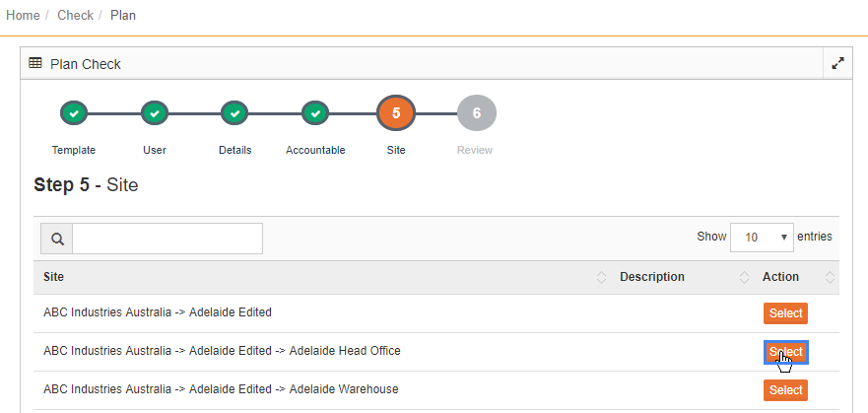The image size is (868, 413).
Task: Go to completed Accountable step circle
Action: [x=315, y=113]
